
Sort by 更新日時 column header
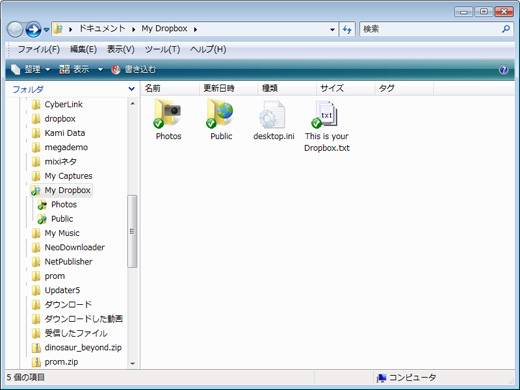point(229,88)
